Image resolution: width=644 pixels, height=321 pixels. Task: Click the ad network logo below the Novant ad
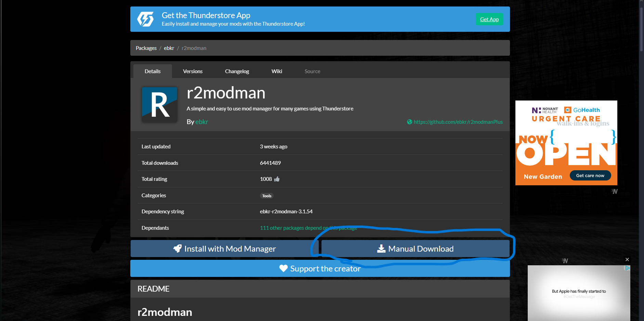(615, 191)
